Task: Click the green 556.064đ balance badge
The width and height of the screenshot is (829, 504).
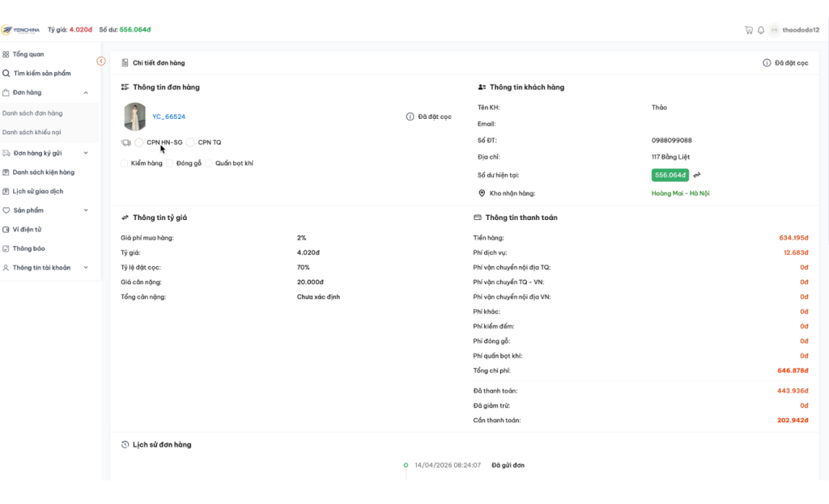Action: 670,175
